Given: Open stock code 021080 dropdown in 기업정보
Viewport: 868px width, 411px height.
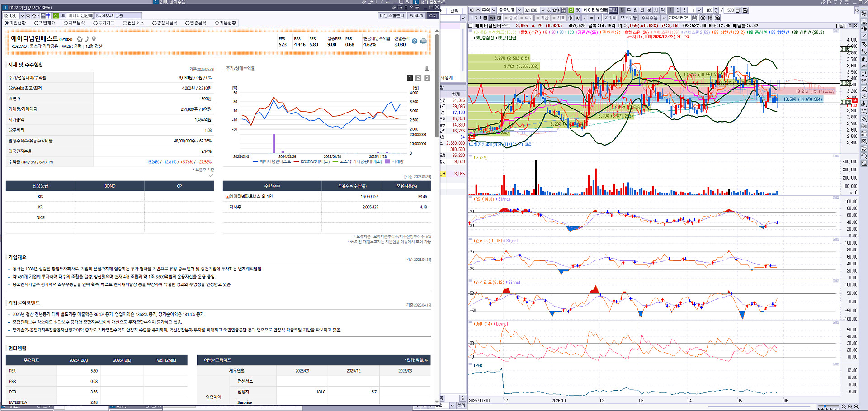Looking at the screenshot, I should coord(22,16).
